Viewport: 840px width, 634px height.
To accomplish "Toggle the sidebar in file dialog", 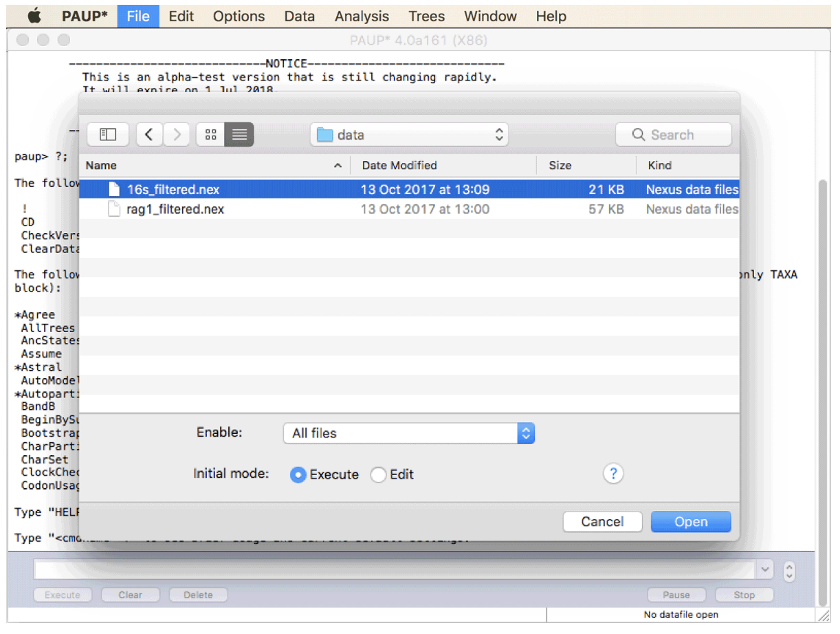I will 108,135.
